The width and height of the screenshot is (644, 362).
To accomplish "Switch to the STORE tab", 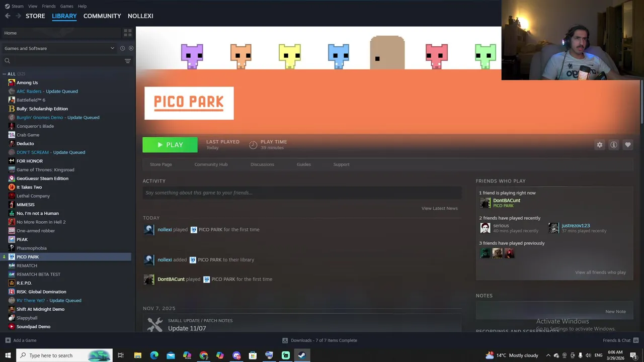I will (x=35, y=16).
